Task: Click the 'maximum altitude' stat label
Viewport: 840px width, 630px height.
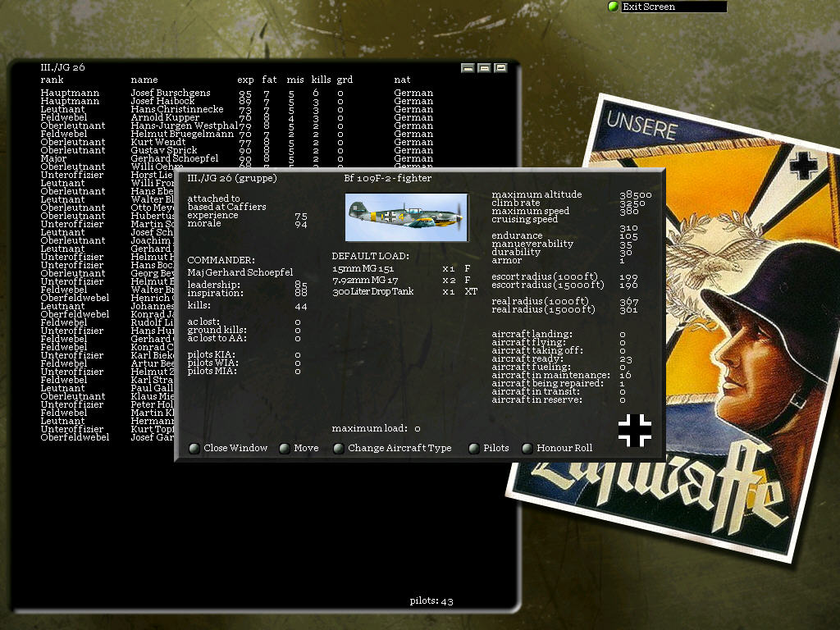Action: click(536, 194)
